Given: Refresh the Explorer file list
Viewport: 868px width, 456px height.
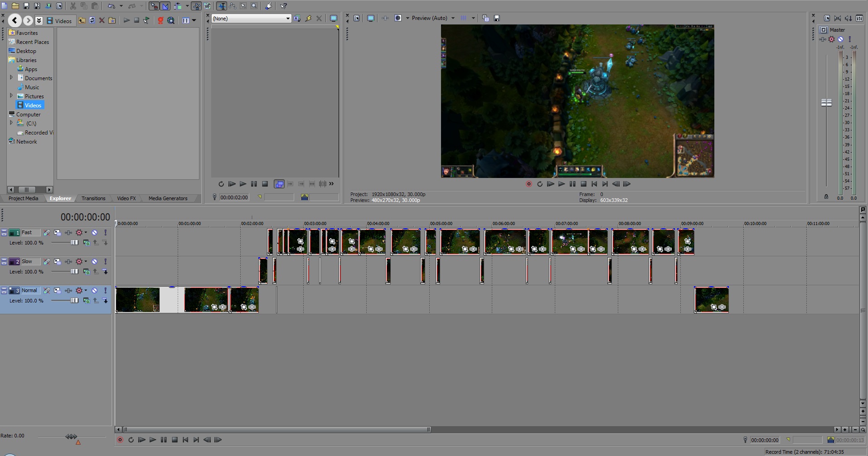Looking at the screenshot, I should (x=92, y=20).
